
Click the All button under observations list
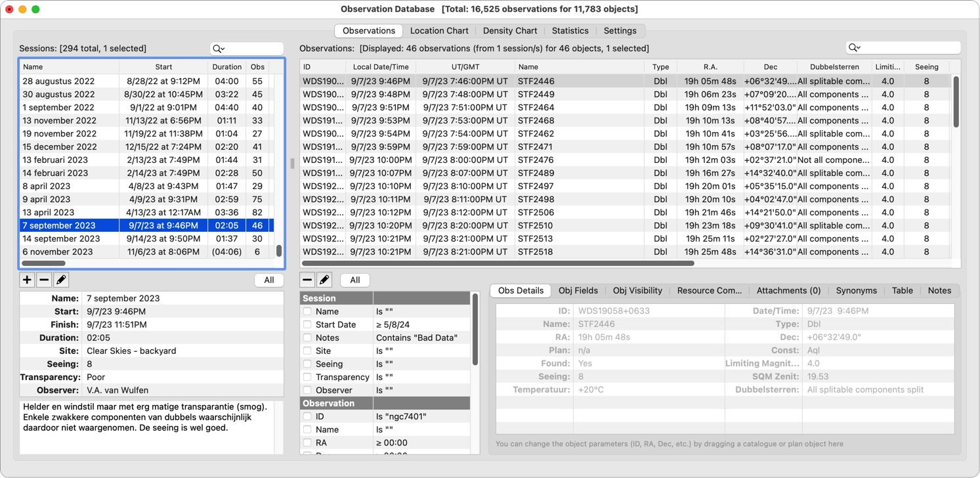355,280
